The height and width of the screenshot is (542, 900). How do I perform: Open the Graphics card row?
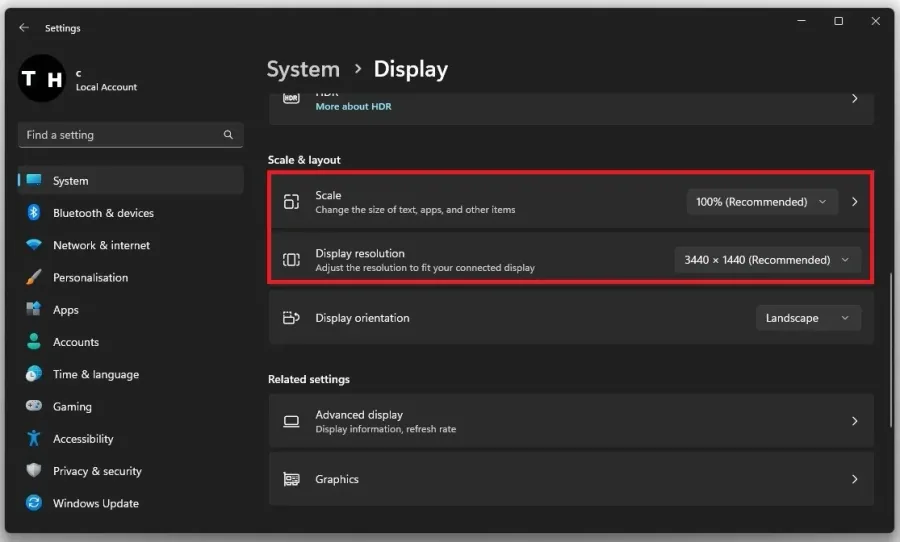[x=571, y=479]
